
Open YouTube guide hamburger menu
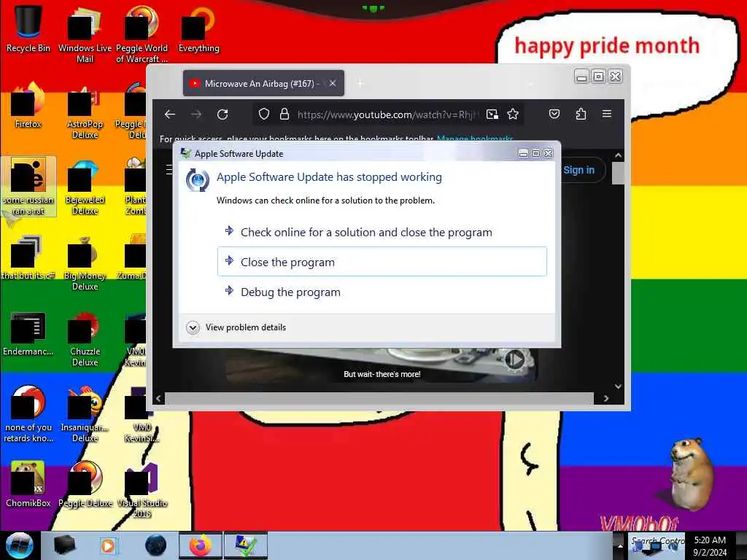pyautogui.click(x=169, y=169)
